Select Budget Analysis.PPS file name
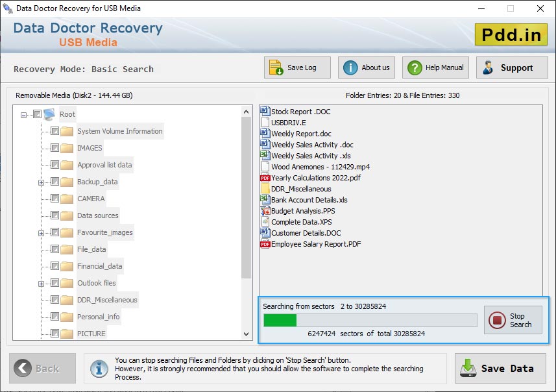The height and width of the screenshot is (392, 556). 303,211
